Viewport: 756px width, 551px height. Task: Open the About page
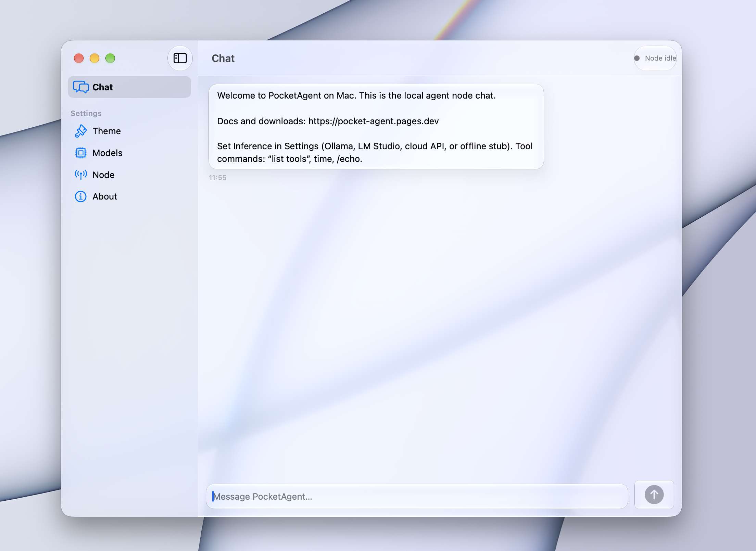pos(129,196)
